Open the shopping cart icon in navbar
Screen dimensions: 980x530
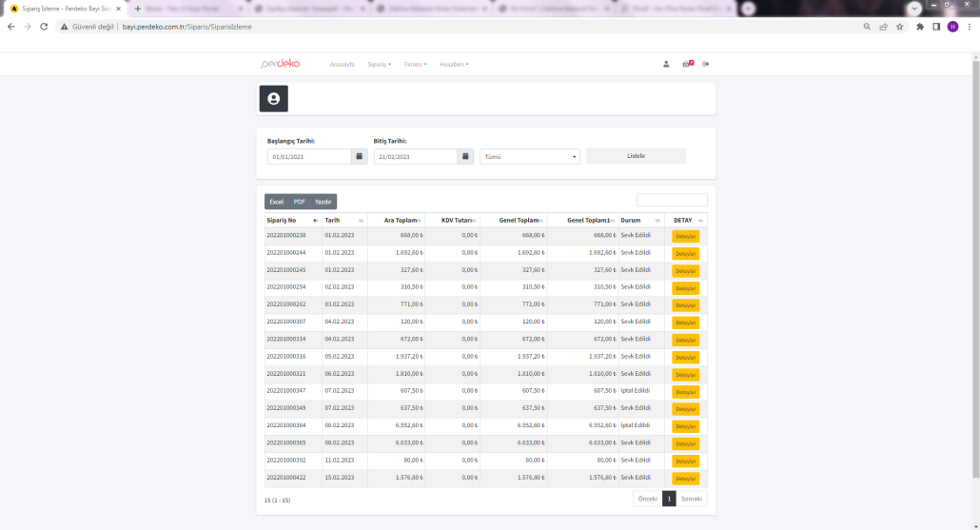pos(687,64)
